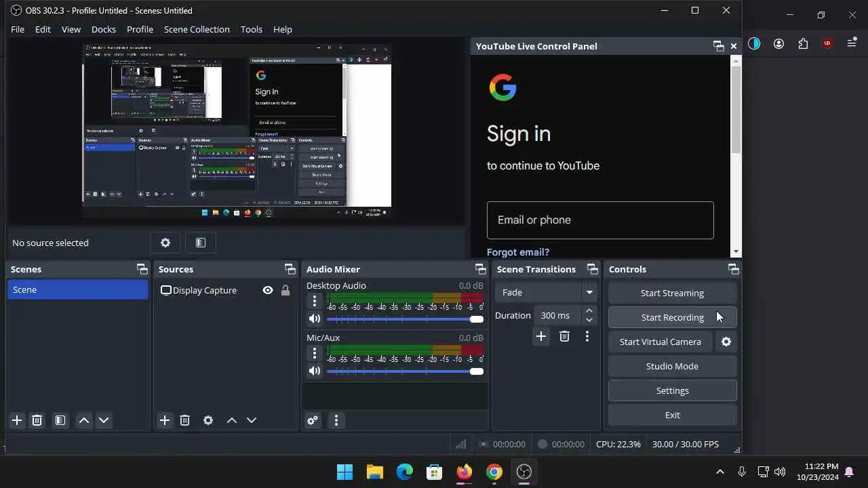This screenshot has height=488, width=868.
Task: Open Desktop Audio options three-dot menu
Action: point(315,301)
